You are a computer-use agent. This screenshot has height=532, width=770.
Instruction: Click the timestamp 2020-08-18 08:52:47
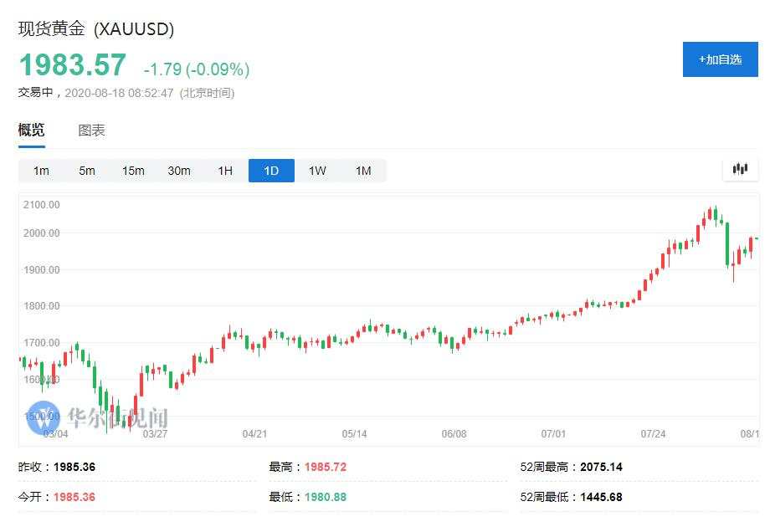[119, 93]
